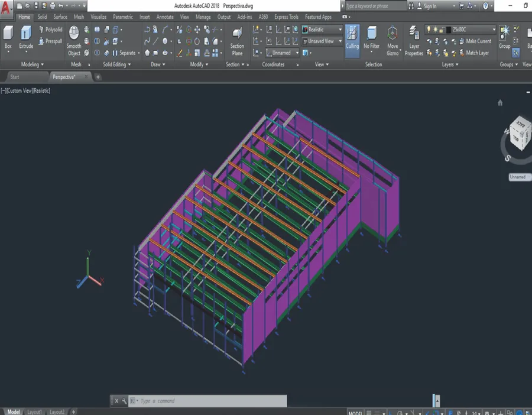This screenshot has height=415, width=532.
Task: Open the Annotate ribbon tab
Action: 165,17
